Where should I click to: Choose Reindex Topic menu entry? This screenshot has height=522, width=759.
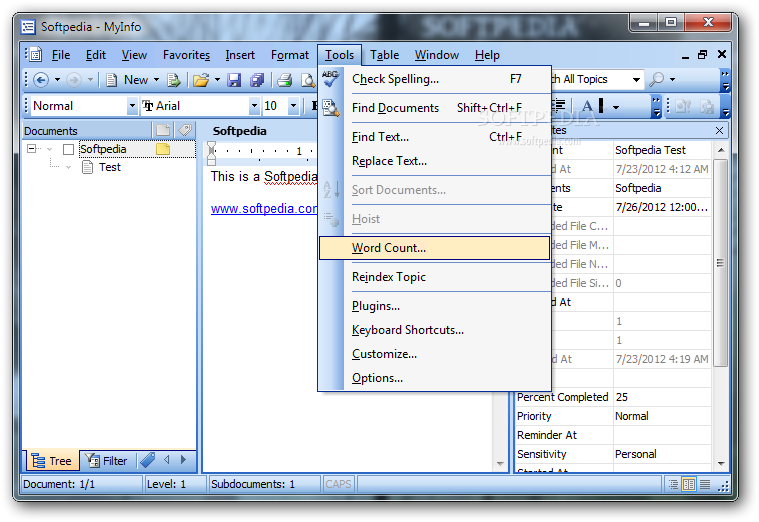[x=435, y=277]
